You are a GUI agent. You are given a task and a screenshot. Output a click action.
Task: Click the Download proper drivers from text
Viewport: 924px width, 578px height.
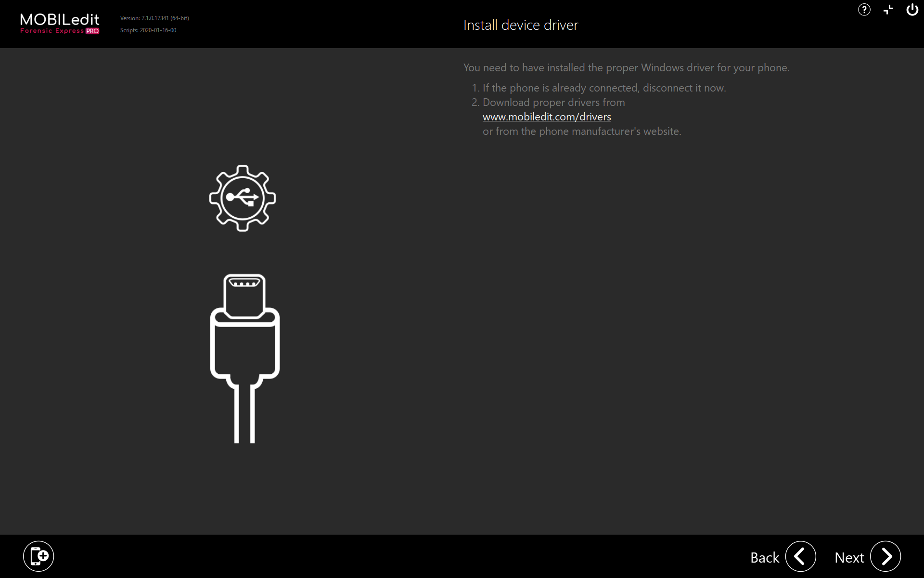tap(553, 103)
